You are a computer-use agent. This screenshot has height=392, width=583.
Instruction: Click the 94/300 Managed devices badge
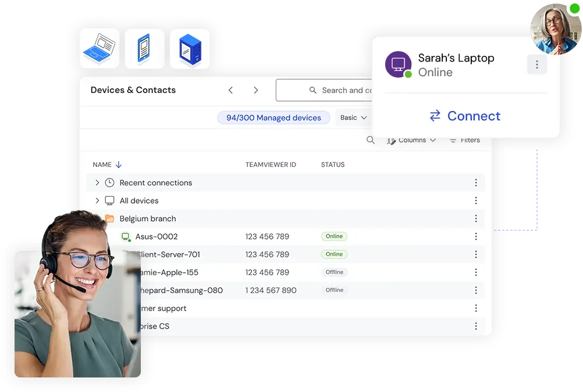tap(273, 118)
